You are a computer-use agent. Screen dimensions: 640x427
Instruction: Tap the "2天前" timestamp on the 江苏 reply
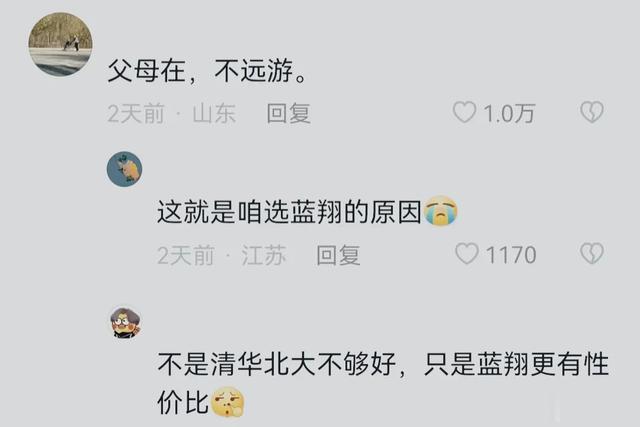(x=186, y=255)
